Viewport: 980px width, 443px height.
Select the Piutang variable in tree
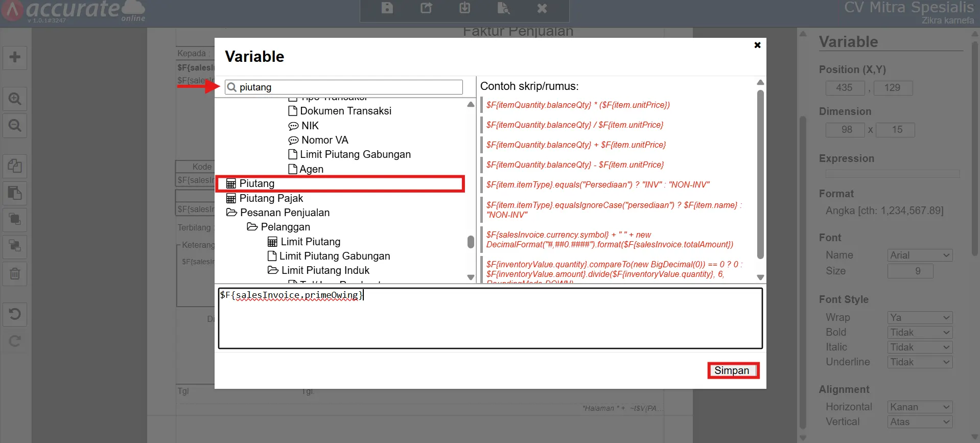[x=257, y=183]
